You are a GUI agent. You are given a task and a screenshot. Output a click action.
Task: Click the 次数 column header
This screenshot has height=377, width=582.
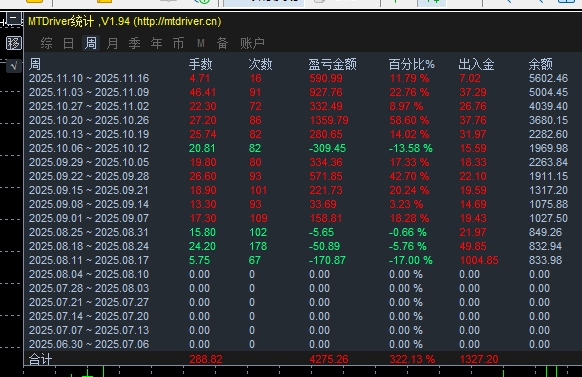(260, 64)
